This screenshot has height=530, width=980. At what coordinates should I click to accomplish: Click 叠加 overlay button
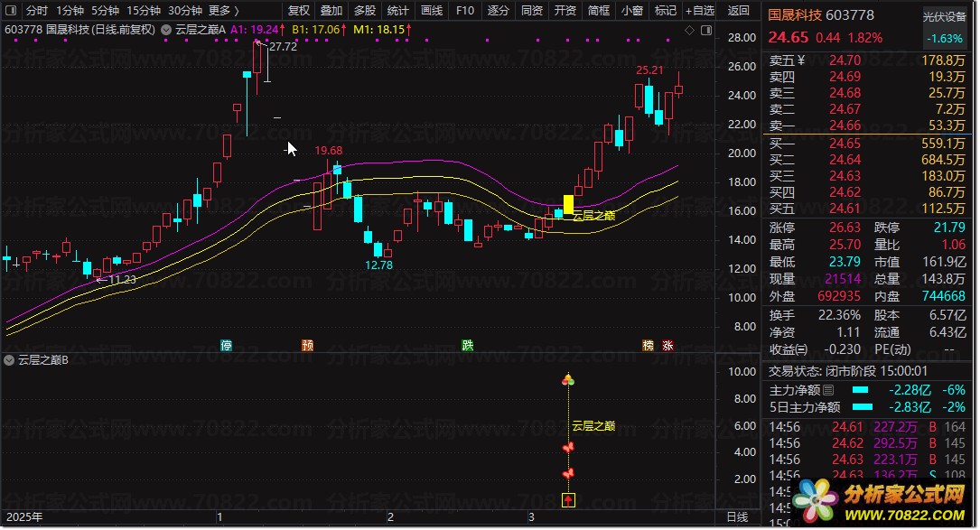[x=331, y=11]
